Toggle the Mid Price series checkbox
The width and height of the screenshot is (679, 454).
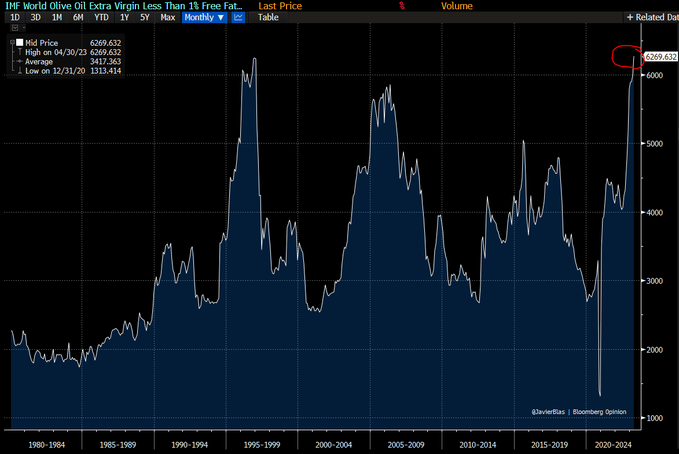click(19, 43)
